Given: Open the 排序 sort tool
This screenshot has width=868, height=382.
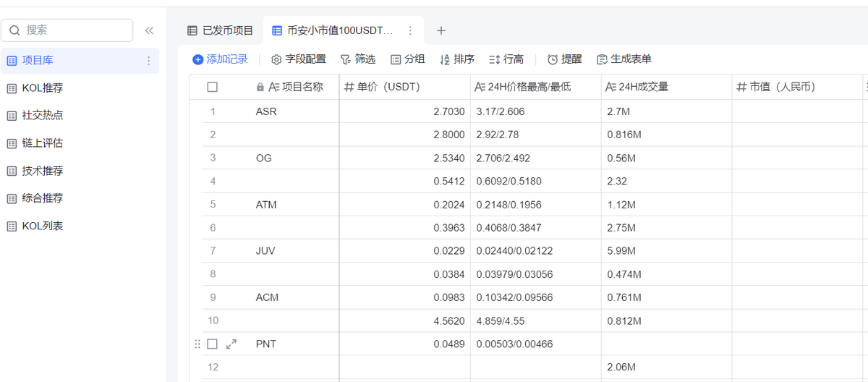Looking at the screenshot, I should click(x=457, y=59).
